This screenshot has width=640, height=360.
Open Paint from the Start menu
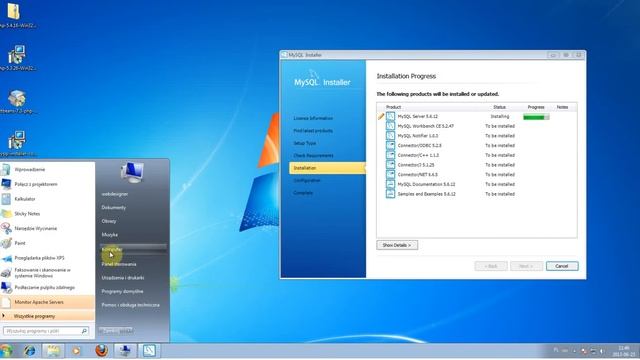point(47,243)
